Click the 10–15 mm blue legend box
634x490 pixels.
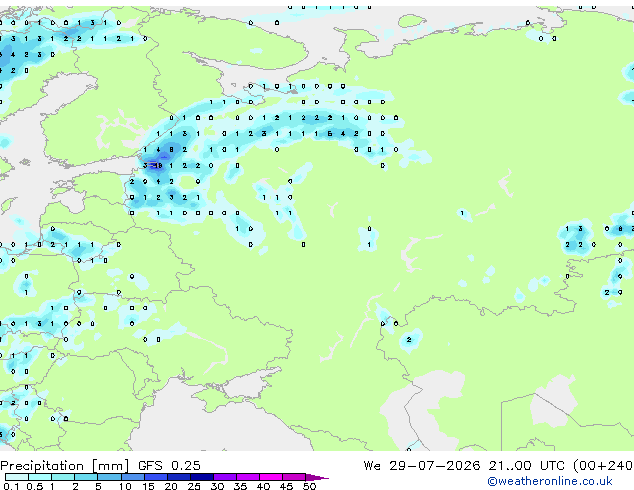132,477
